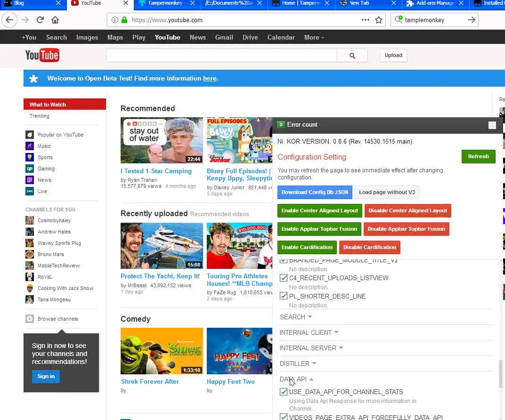Select Trending in the sidebar

click(x=40, y=116)
